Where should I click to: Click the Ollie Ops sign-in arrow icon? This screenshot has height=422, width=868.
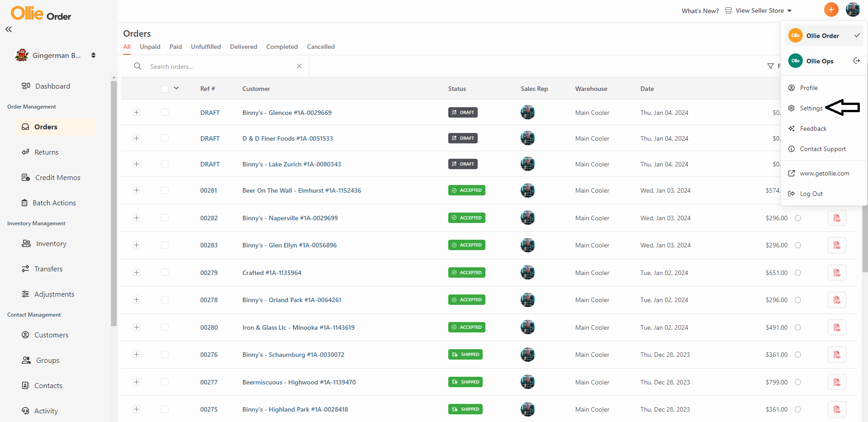pos(857,61)
